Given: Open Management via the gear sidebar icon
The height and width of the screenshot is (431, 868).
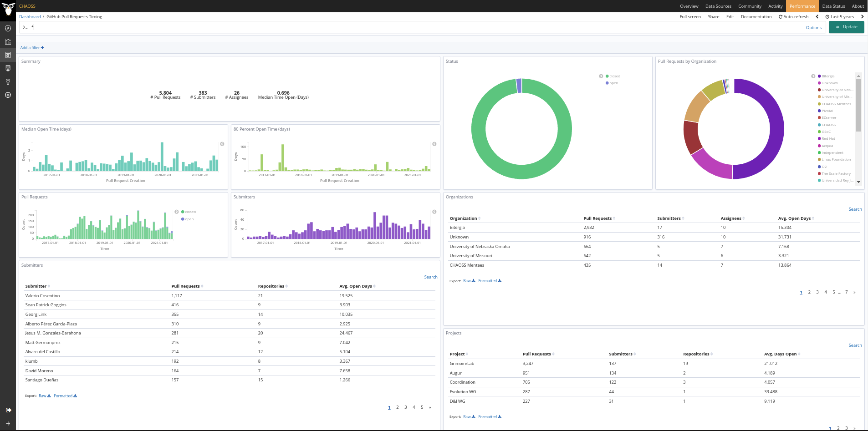Looking at the screenshot, I should (8, 95).
